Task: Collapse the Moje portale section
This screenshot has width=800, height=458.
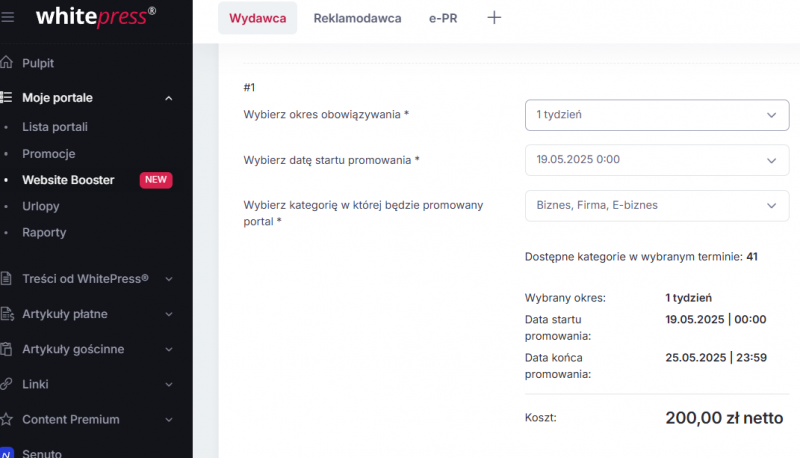Action: [x=168, y=98]
